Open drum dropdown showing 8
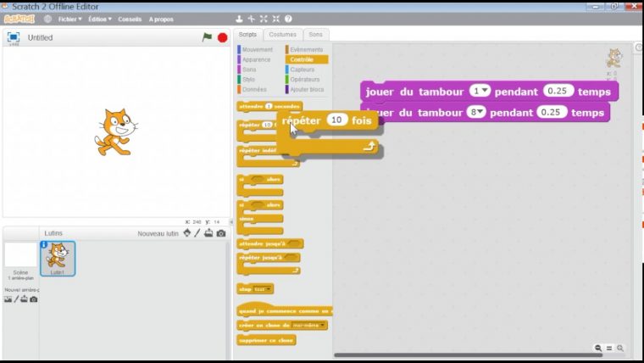 pos(477,112)
